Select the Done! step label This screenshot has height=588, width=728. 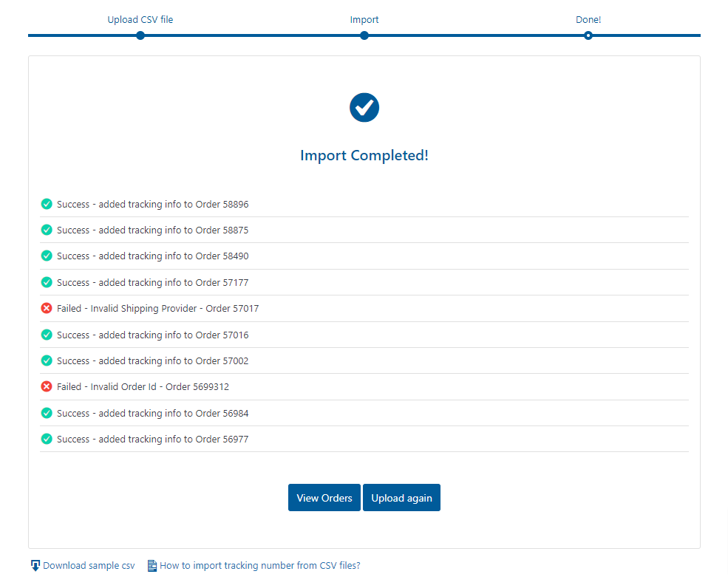point(588,19)
